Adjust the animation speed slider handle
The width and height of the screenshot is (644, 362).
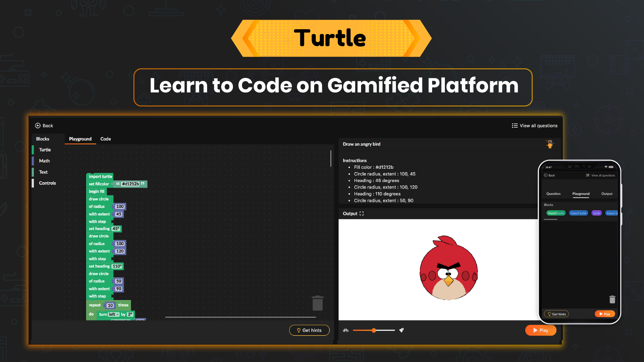[x=374, y=330]
